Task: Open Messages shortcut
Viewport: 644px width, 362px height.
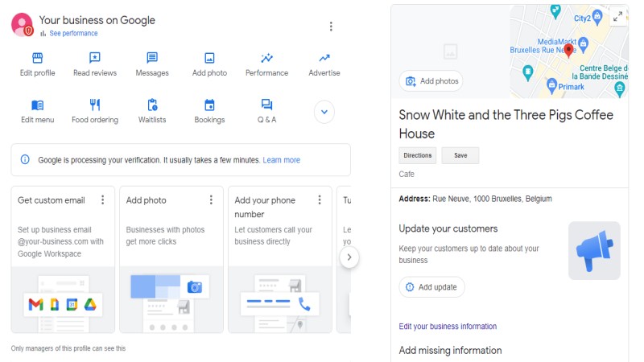Action: click(x=152, y=64)
